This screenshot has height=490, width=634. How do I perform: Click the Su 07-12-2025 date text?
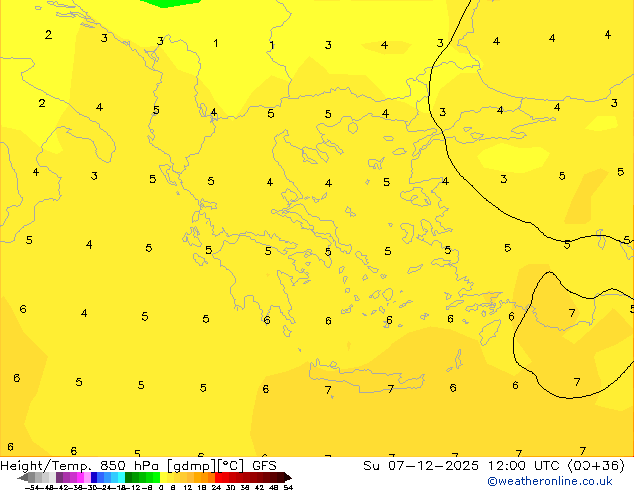pos(408,465)
